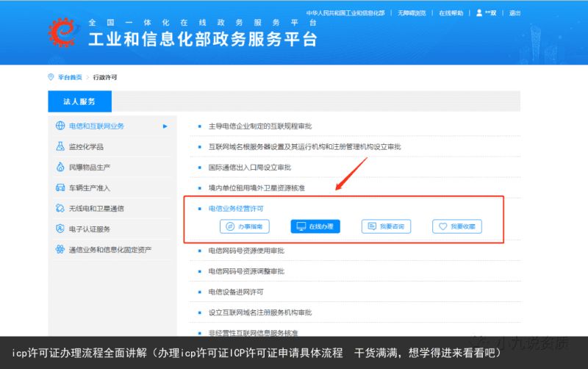Viewport: 588px width, 369px height.
Task: Expand arrow next to 电信和互联网业务
Action: pos(165,126)
